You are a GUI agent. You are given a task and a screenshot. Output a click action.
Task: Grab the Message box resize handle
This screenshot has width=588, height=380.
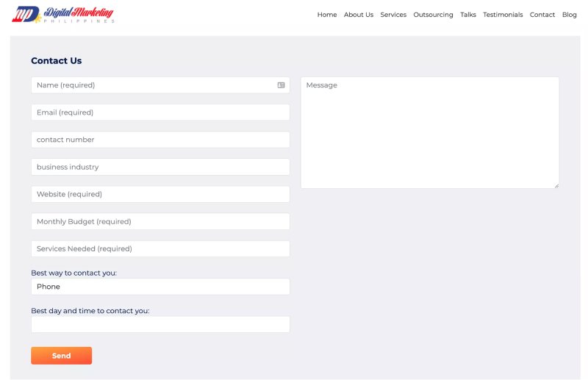click(556, 186)
